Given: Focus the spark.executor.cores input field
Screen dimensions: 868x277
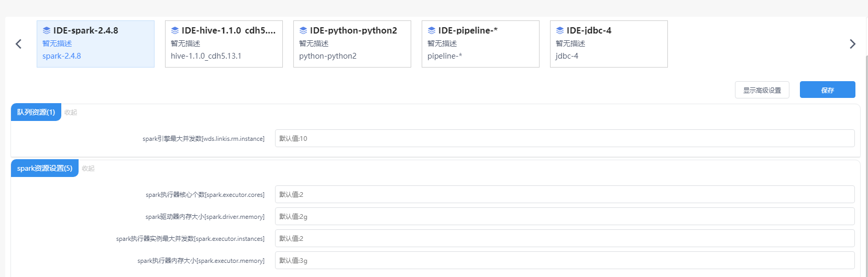Looking at the screenshot, I should 565,194.
